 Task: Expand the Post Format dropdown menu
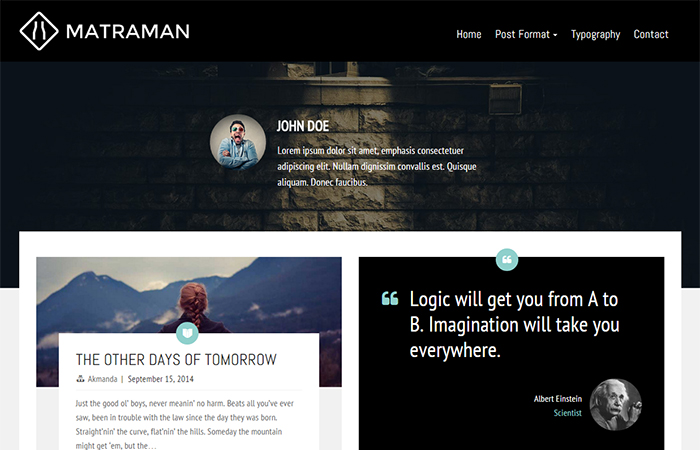pyautogui.click(x=526, y=34)
